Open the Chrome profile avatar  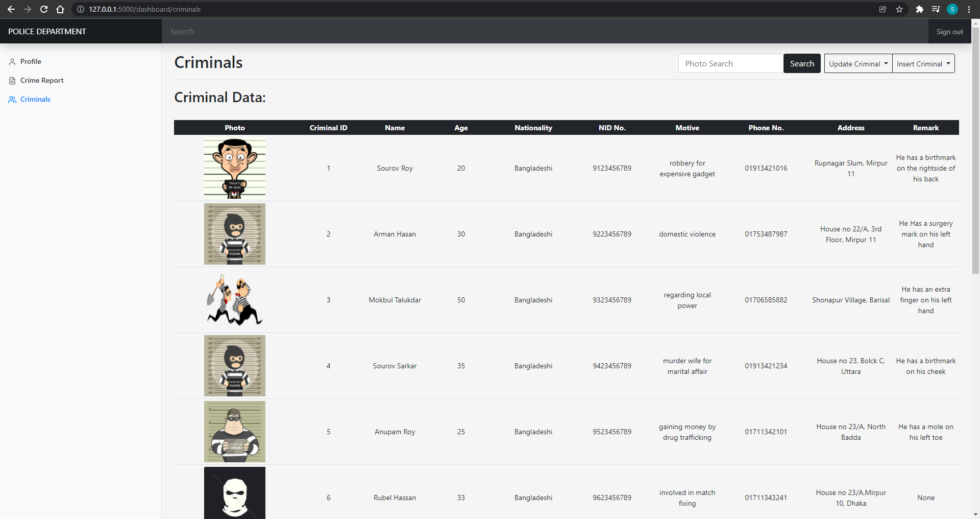click(952, 9)
